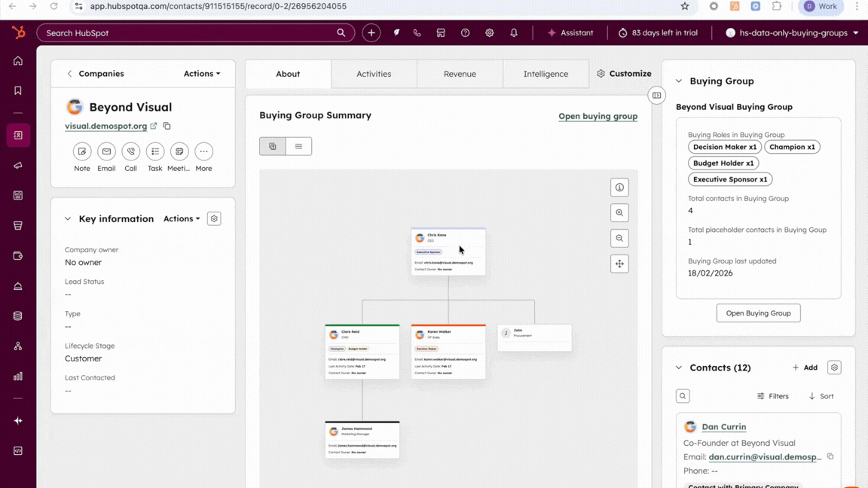The height and width of the screenshot is (488, 868).
Task: Switch to the Activities tab
Action: point(374,74)
